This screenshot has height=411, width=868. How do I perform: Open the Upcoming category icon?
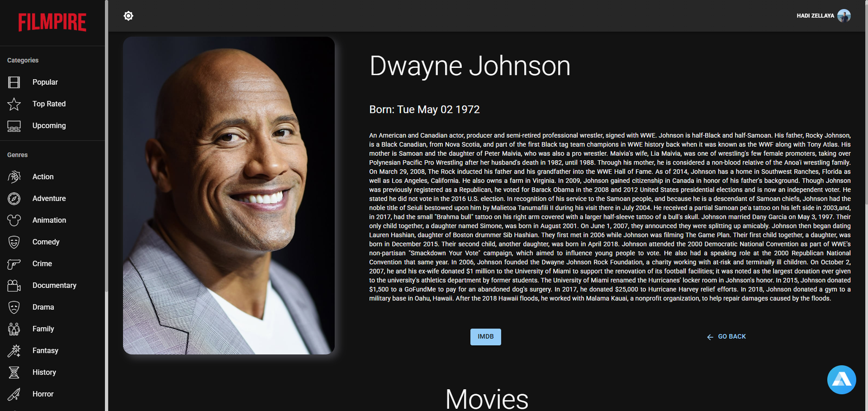coord(14,126)
